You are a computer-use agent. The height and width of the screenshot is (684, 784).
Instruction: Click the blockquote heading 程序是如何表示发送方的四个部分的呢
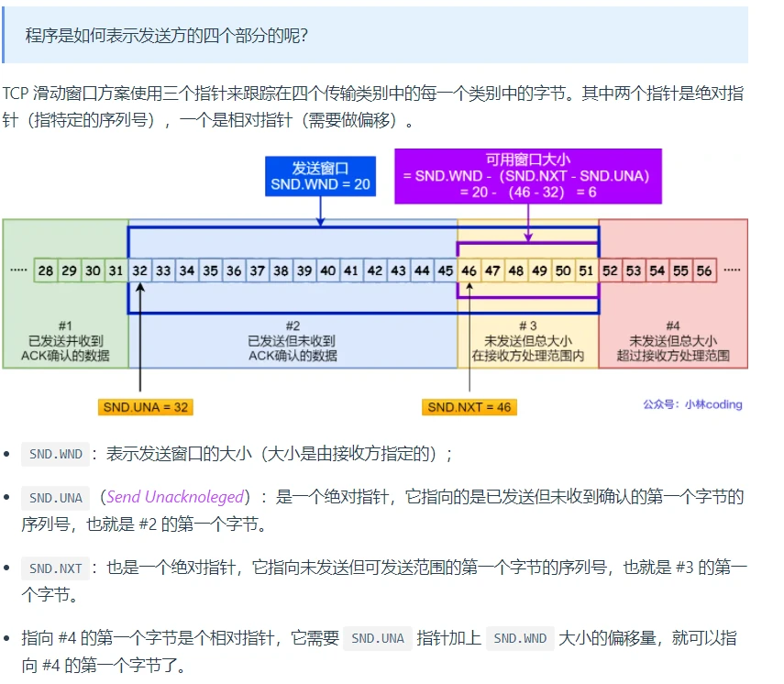167,36
